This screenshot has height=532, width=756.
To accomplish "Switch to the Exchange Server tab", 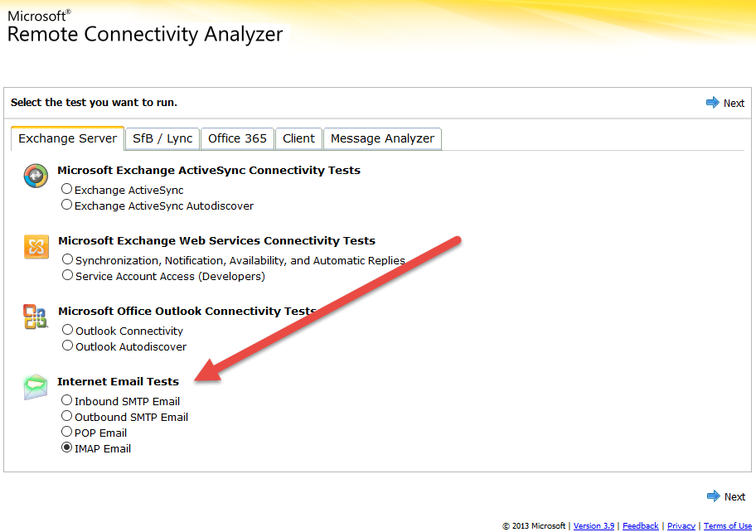I will click(67, 138).
